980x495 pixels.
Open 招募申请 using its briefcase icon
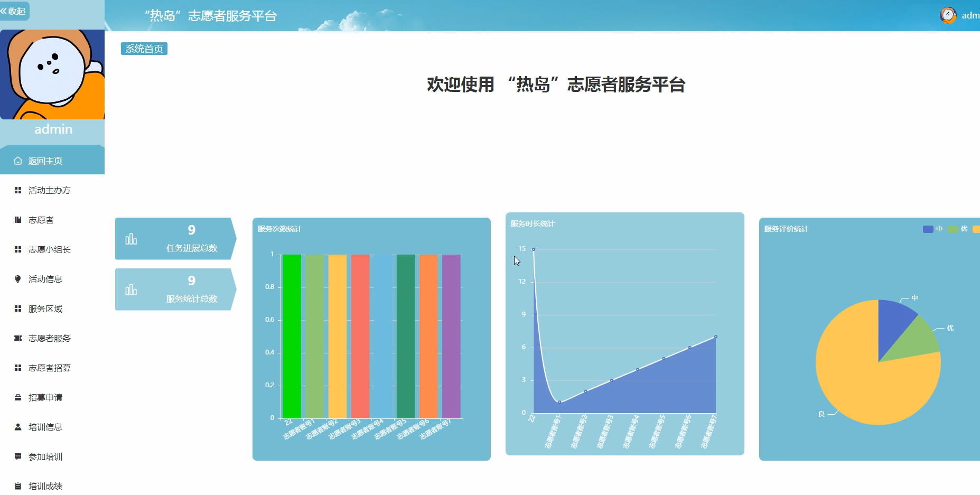17,397
